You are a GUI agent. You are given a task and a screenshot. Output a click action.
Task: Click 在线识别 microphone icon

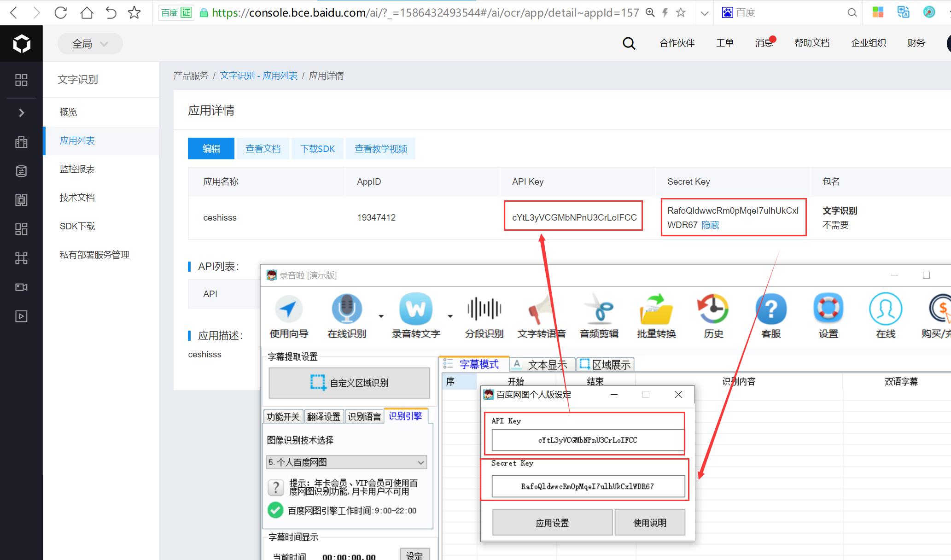(x=347, y=309)
